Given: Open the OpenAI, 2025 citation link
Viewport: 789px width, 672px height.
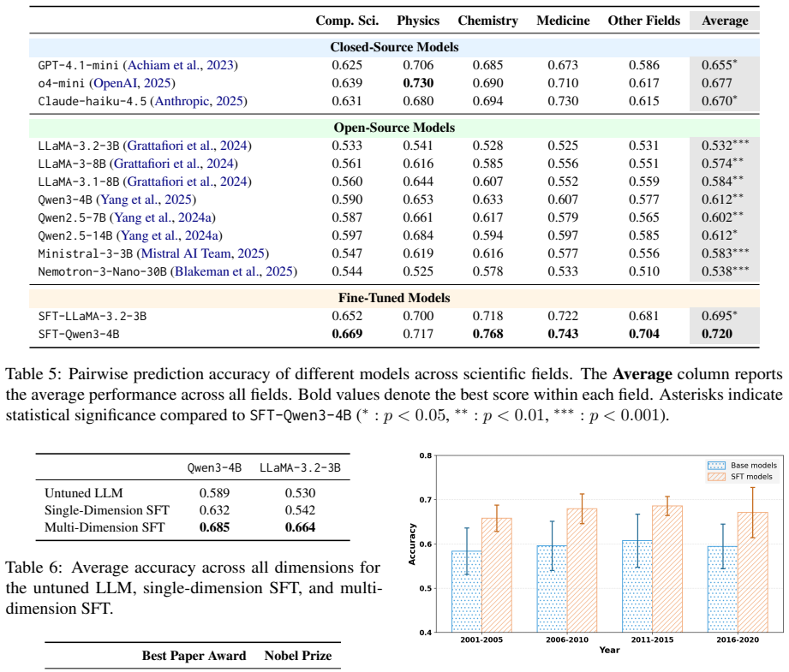Looking at the screenshot, I should coord(132,84).
